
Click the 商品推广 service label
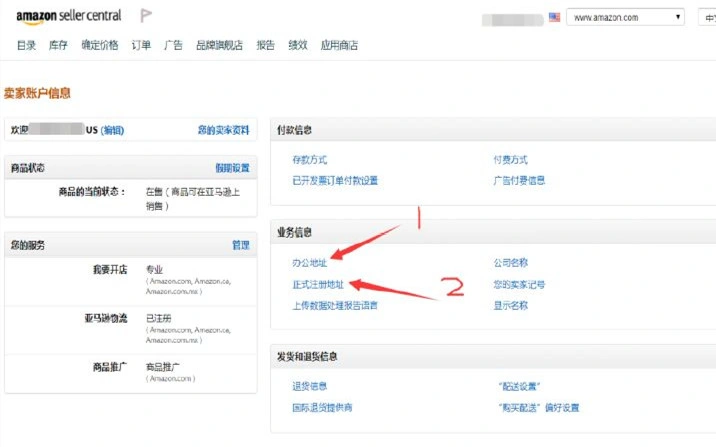[x=110, y=367]
